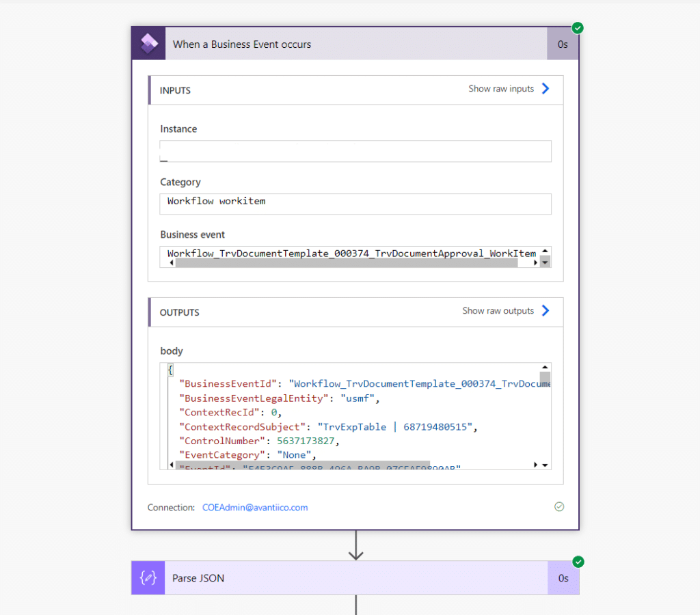
Task: Click the Business Event trigger connector icon
Action: click(148, 44)
